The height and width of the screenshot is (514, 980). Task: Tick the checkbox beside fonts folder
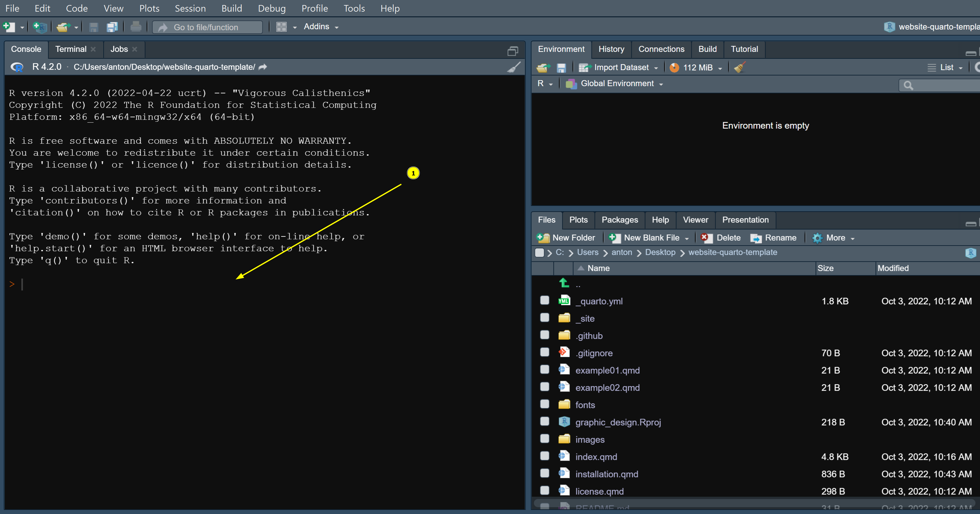coord(544,404)
